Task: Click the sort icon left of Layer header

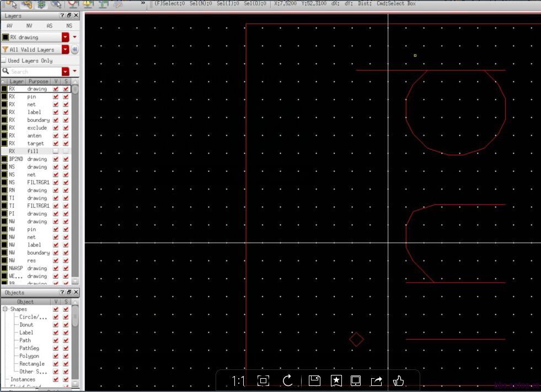Action: click(x=3, y=82)
